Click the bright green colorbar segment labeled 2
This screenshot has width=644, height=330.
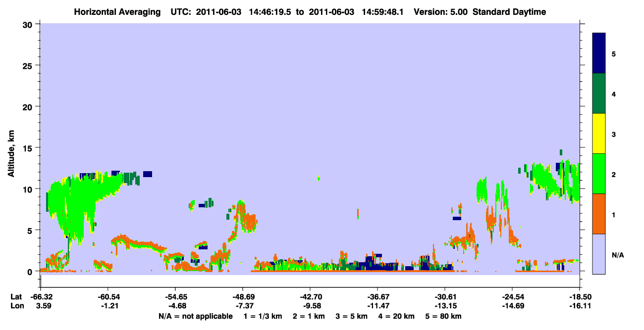599,174
